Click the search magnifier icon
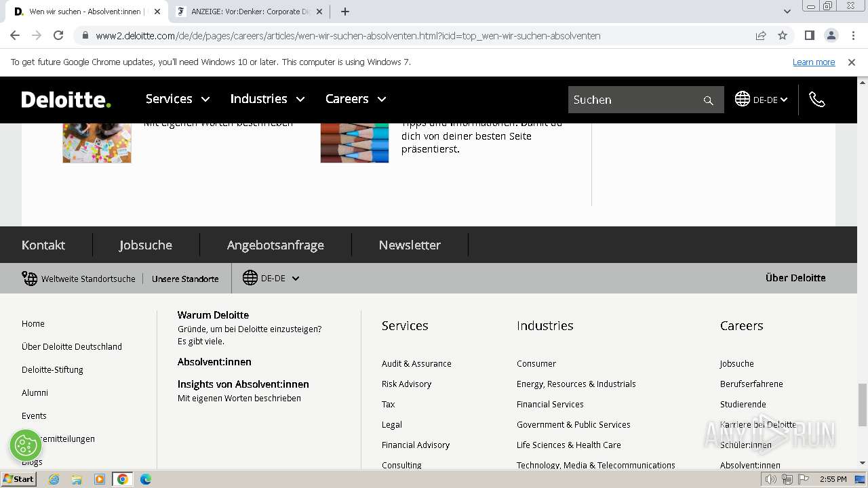 pos(708,100)
